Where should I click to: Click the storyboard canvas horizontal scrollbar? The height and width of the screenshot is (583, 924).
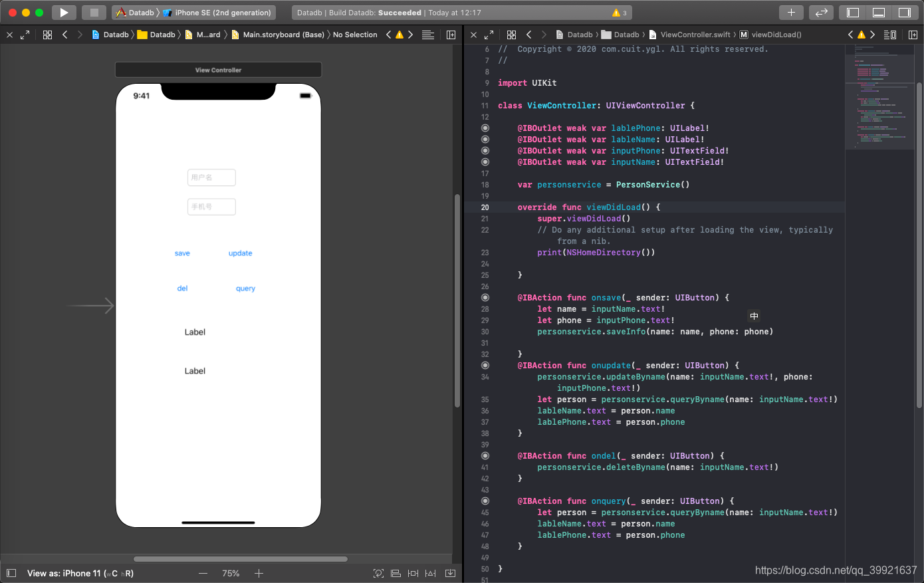241,559
